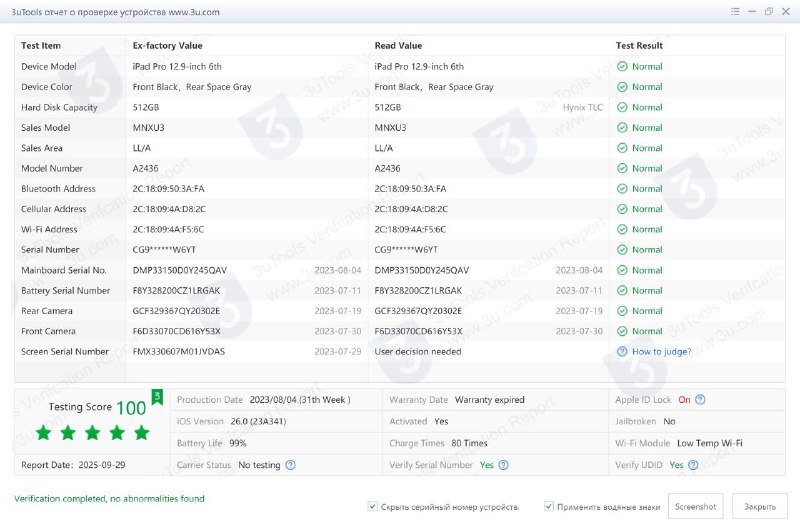Click FMX330607M01JVDAS screen serial value

coord(179,352)
